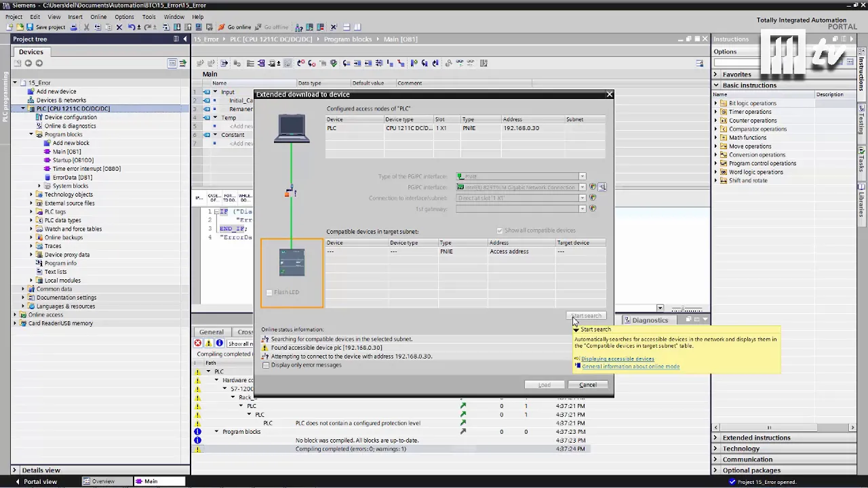Screen dimensions: 868x488
Task: Open the Options menu
Action: coord(124,17)
